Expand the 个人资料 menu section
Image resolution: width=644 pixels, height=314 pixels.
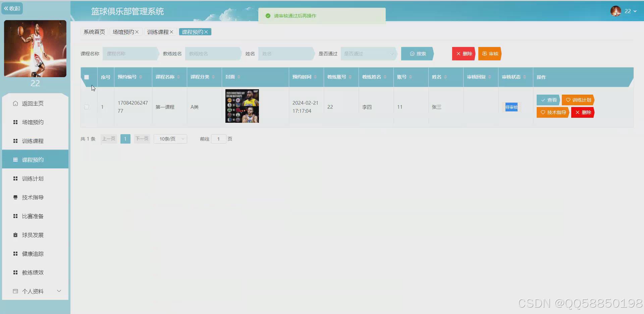[33, 291]
